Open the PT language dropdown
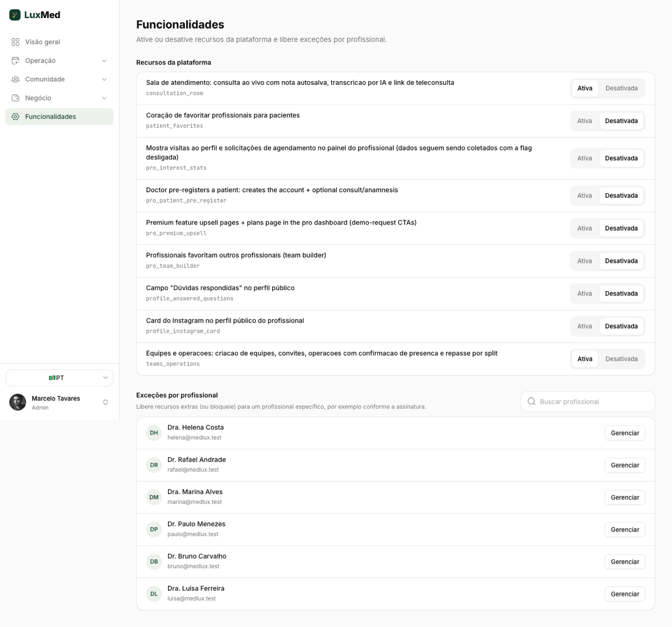Screen dimensions: 672x627 (59, 378)
